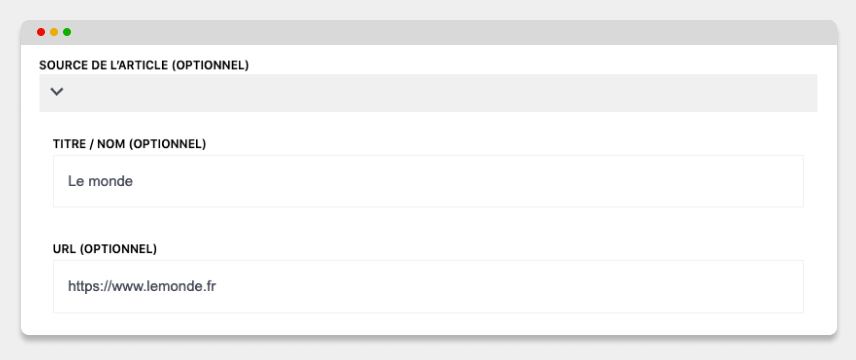Focus the URL input field
The image size is (856, 360).
click(428, 286)
